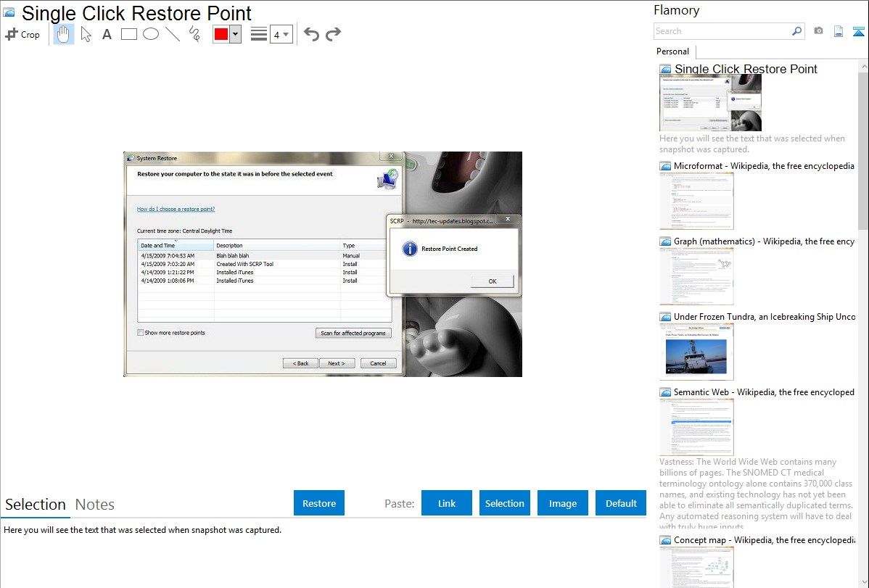869x588 pixels.
Task: Click the camera snapshot icon
Action: 818,31
